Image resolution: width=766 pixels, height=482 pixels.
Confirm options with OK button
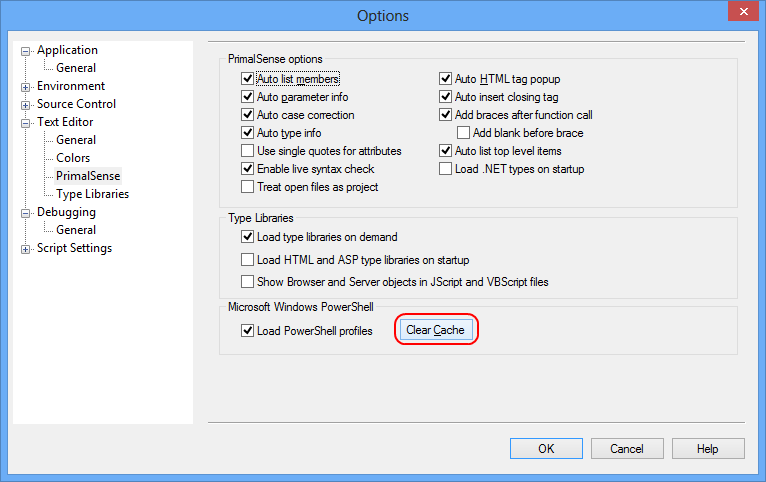(546, 448)
